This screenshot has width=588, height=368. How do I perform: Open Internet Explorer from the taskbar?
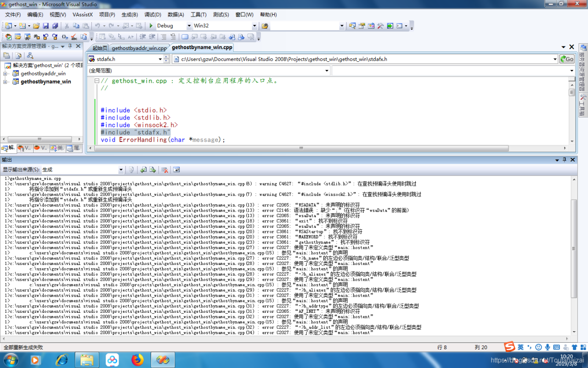61,359
